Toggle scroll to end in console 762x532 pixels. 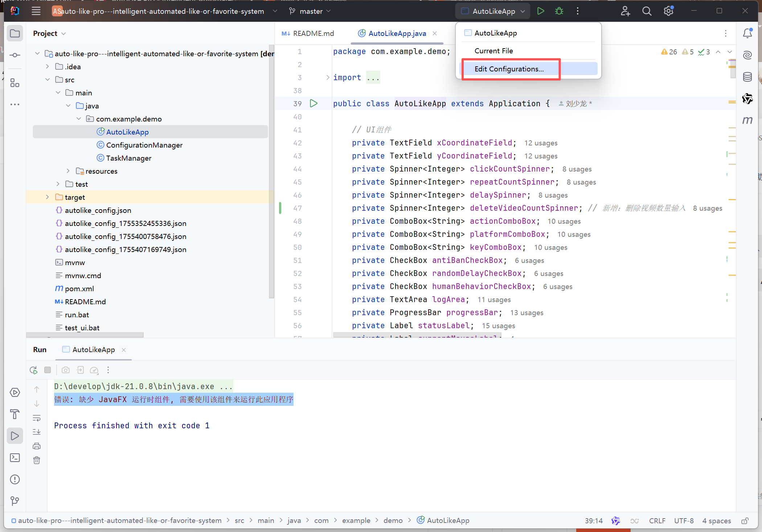[37, 432]
